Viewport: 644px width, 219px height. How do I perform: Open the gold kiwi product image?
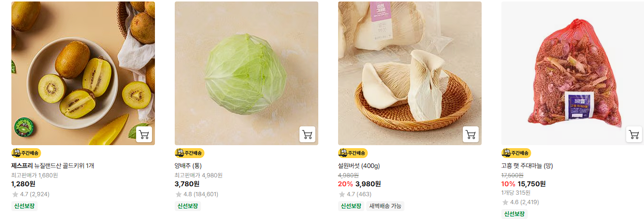pos(83,73)
